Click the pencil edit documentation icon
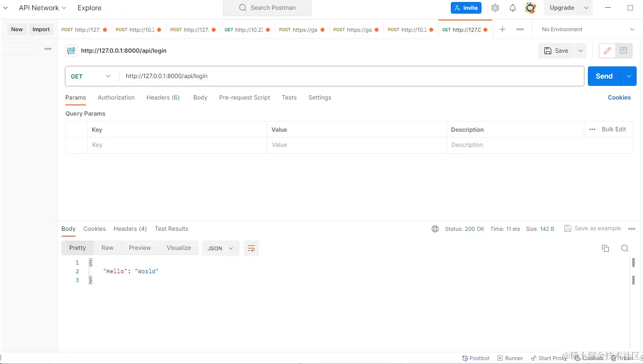 tap(607, 51)
